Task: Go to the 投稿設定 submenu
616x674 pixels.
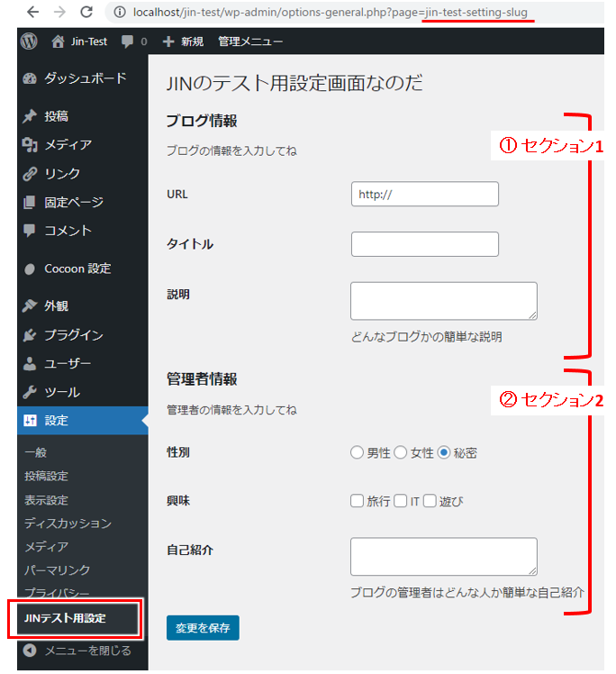Action: click(47, 476)
